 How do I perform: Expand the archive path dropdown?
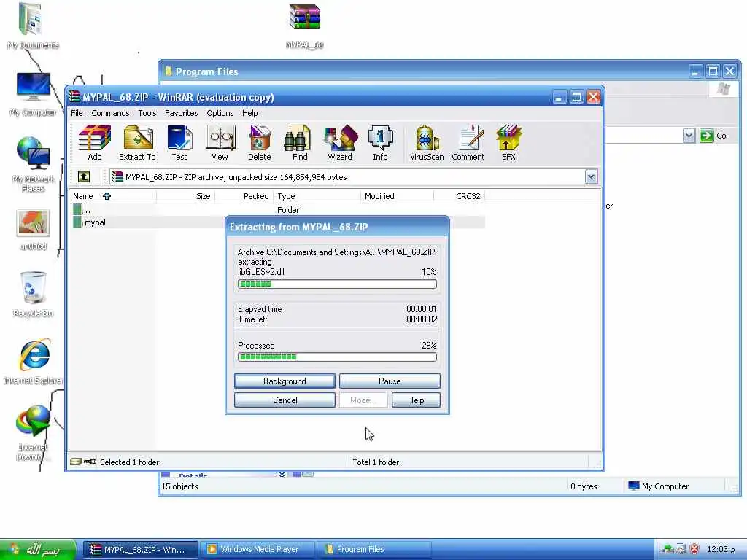tap(591, 176)
